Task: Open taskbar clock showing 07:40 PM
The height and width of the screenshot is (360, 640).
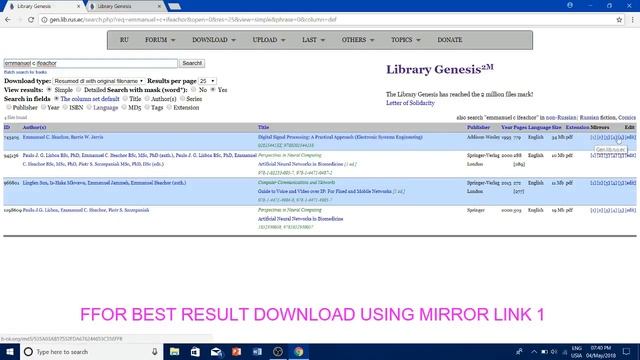Action: 601,351
